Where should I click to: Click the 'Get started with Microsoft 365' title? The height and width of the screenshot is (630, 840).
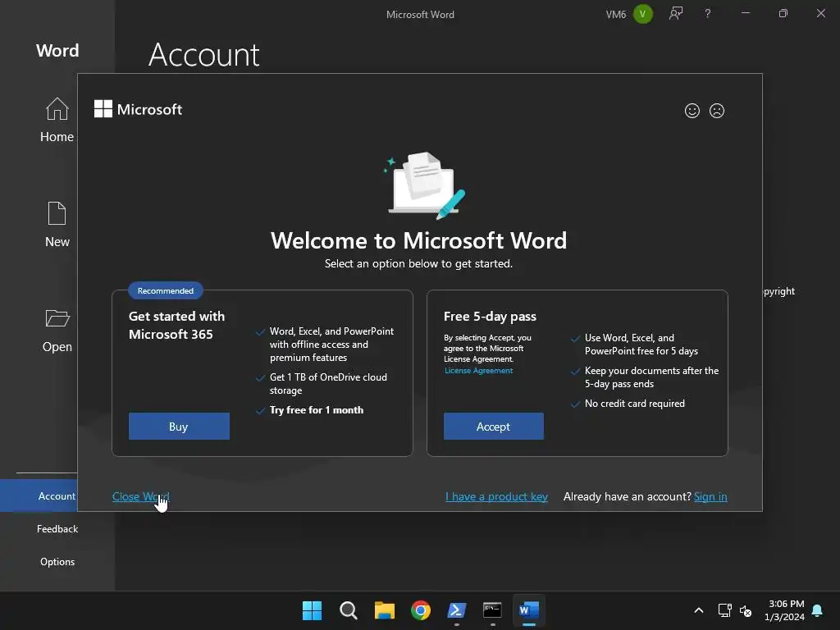(x=177, y=325)
